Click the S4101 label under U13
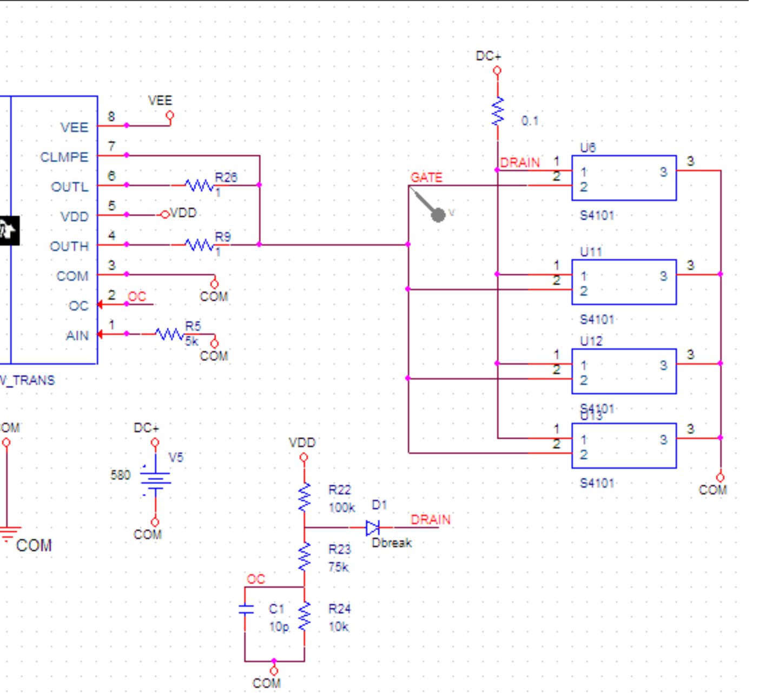 click(x=597, y=483)
